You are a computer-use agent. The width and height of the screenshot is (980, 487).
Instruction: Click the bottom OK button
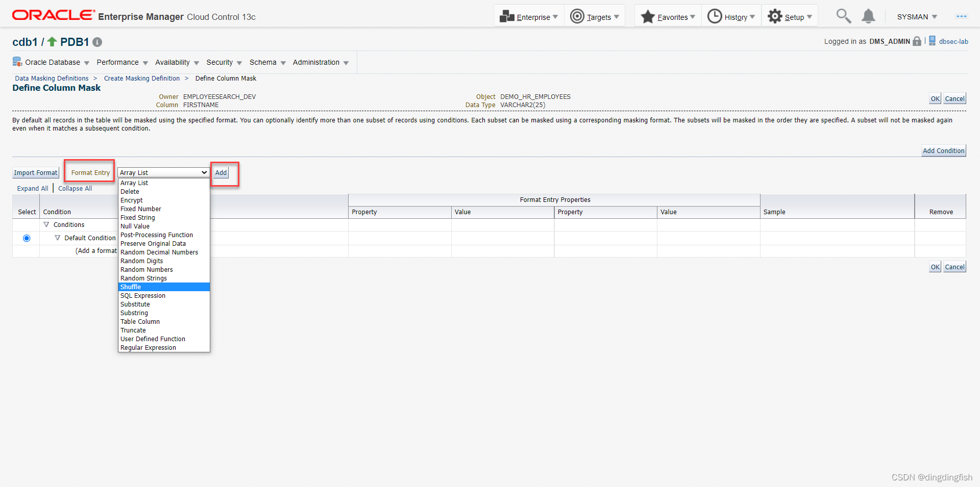tap(935, 267)
